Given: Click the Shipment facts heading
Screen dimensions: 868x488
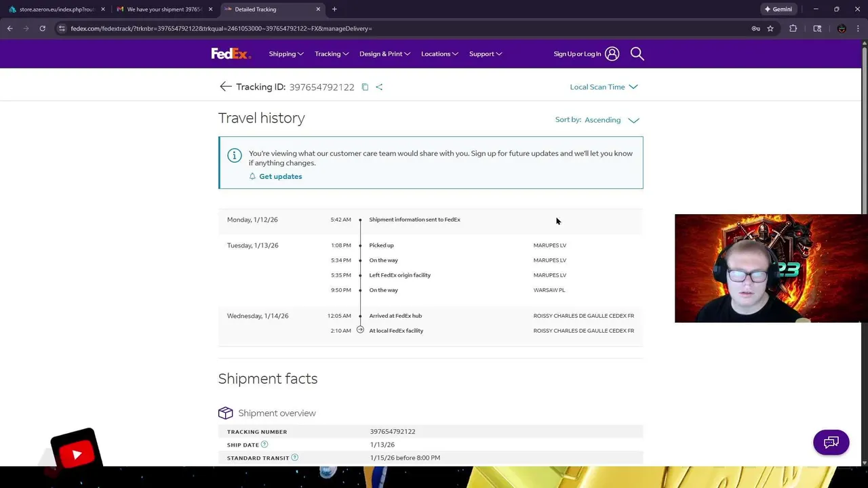Looking at the screenshot, I should click(268, 379).
